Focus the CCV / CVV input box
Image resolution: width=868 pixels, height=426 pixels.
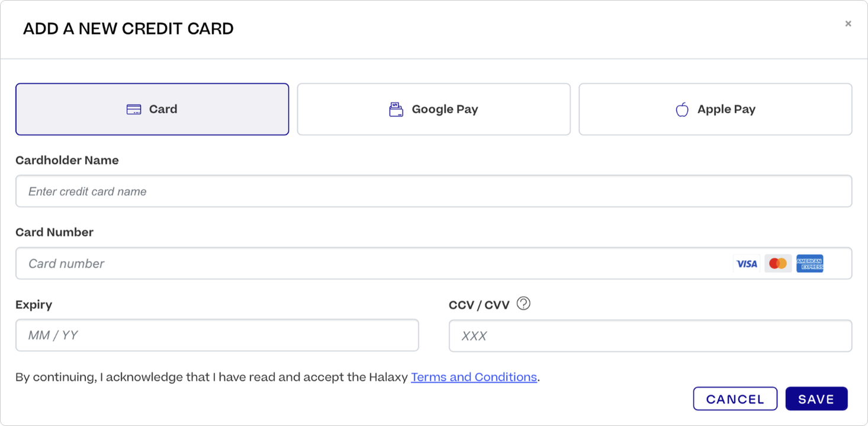651,336
